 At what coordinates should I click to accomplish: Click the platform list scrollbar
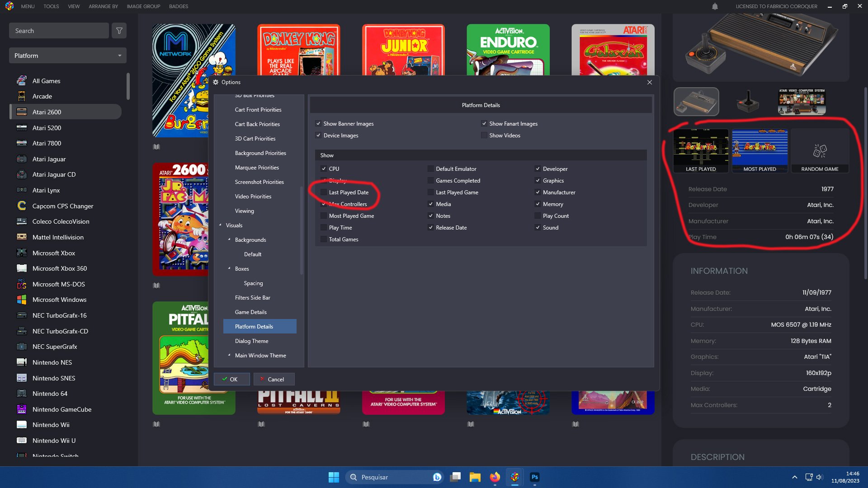[128, 86]
